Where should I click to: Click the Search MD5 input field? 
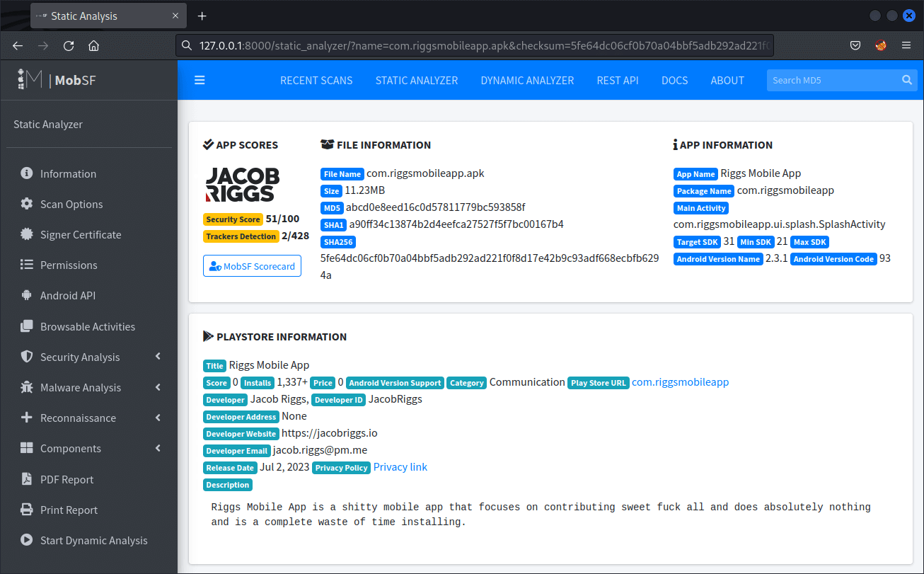(832, 80)
